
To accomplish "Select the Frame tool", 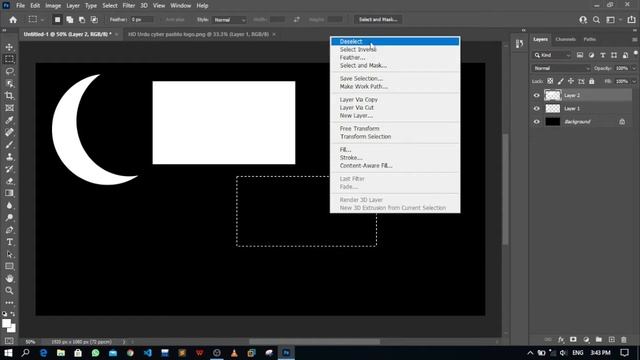I will tap(9, 108).
